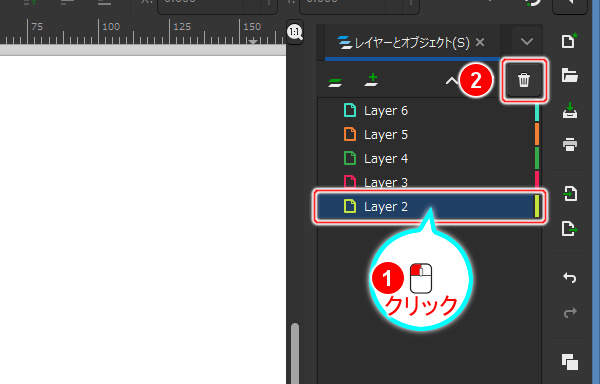Move layer up with the chevron arrow

pyautogui.click(x=452, y=81)
